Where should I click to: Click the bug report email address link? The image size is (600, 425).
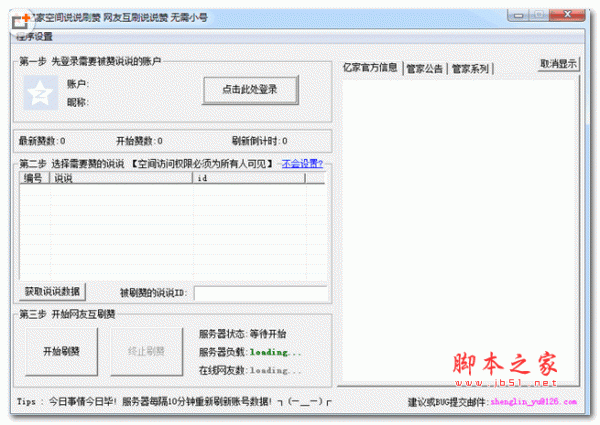536,403
